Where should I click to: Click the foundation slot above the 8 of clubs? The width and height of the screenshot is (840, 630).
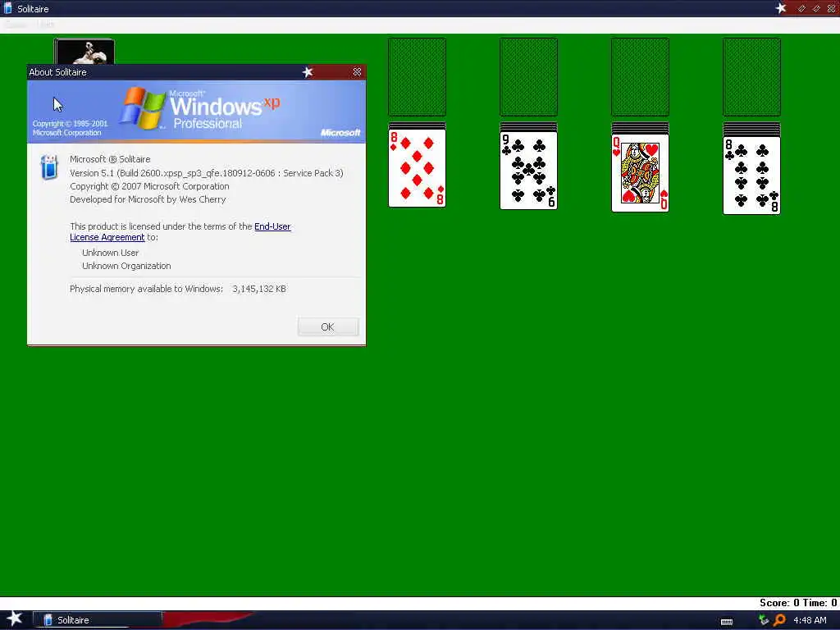point(751,76)
